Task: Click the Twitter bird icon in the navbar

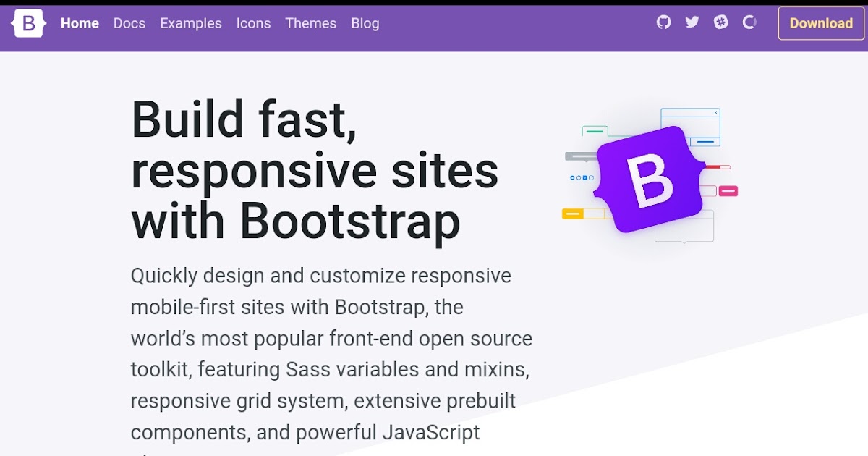Action: click(692, 22)
